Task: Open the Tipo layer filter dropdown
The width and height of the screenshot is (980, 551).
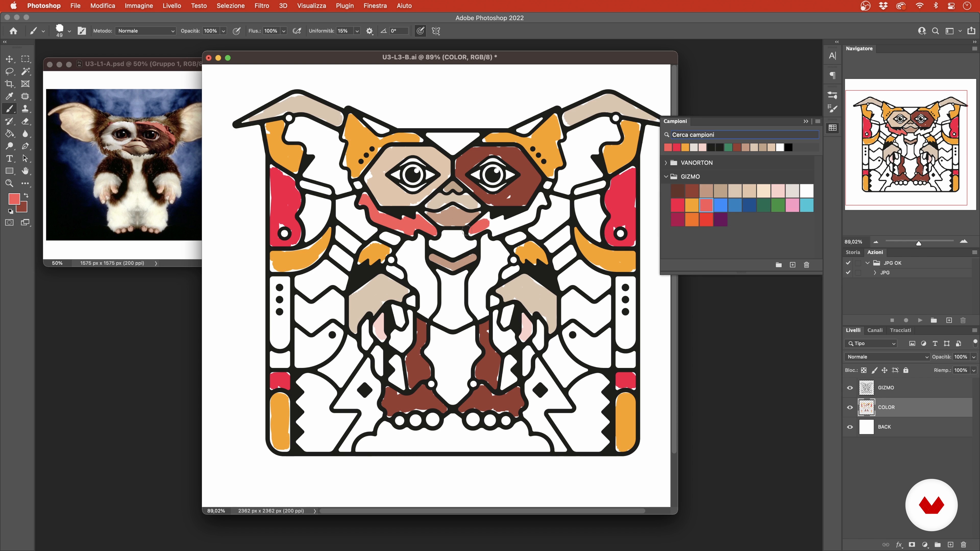Action: click(871, 343)
